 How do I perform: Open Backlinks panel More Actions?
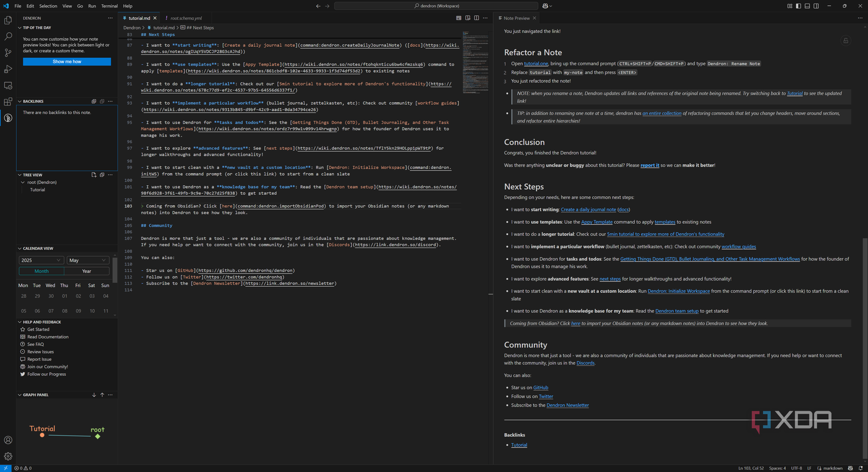tap(110, 101)
